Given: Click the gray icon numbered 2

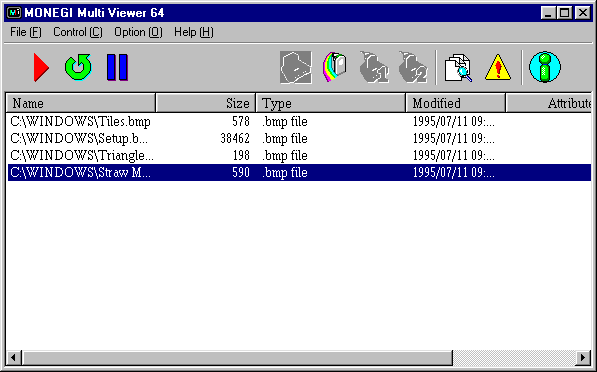Looking at the screenshot, I should click(x=413, y=67).
